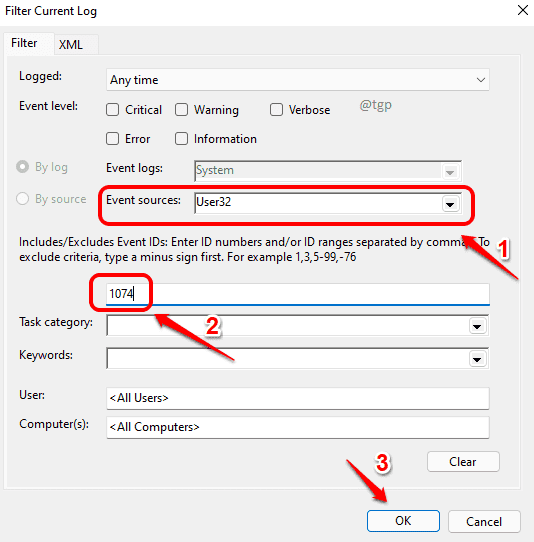Switch to the XML tab
534x542 pixels.
click(71, 45)
